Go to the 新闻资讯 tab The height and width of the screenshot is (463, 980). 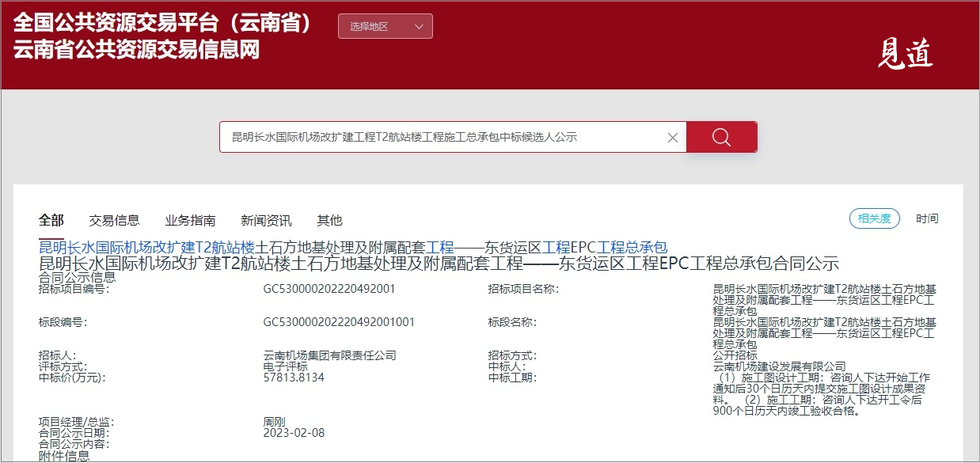click(266, 220)
